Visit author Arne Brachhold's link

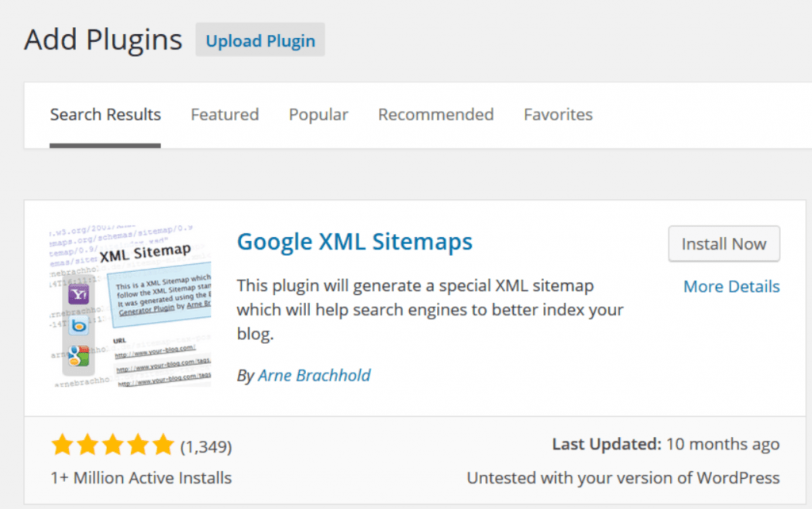314,375
